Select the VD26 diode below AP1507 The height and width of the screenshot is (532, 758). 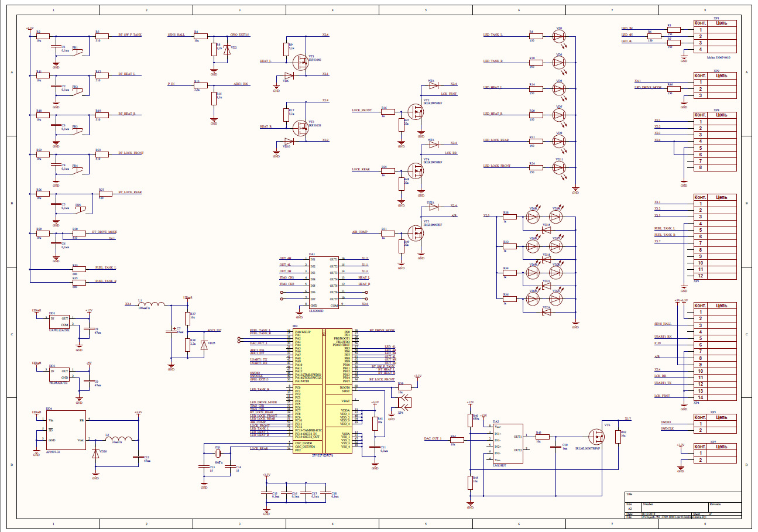pyautogui.click(x=95, y=454)
